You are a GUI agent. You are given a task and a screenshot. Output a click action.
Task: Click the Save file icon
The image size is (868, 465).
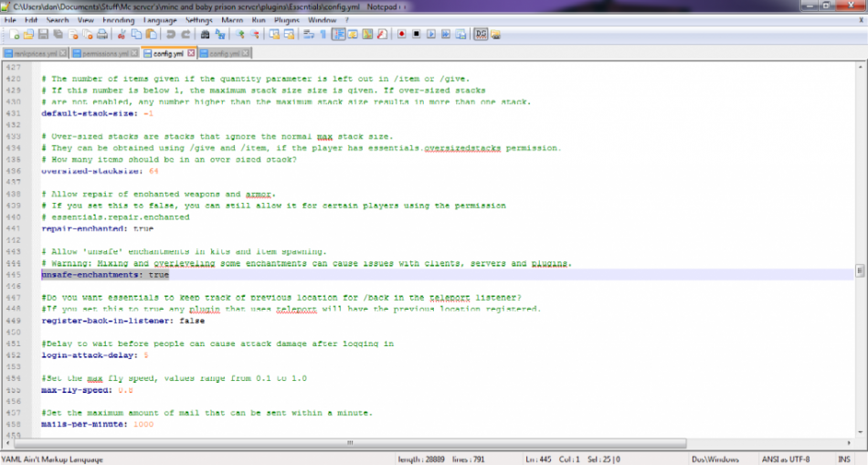(43, 35)
